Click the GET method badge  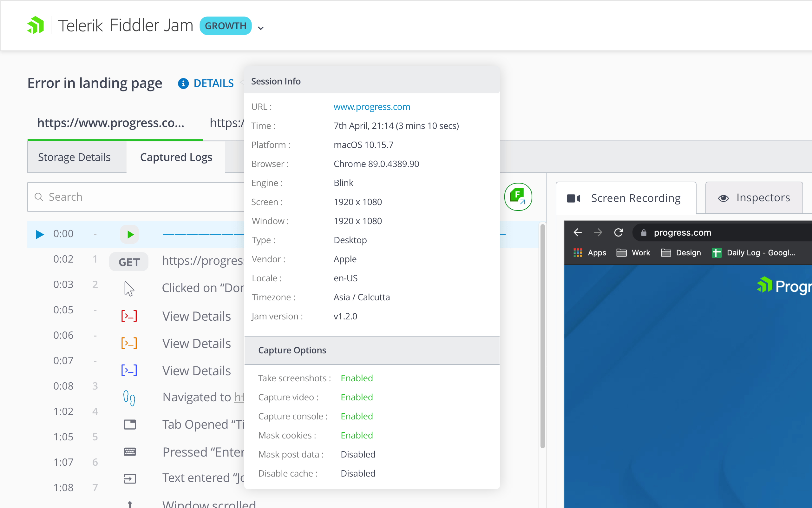click(x=129, y=262)
